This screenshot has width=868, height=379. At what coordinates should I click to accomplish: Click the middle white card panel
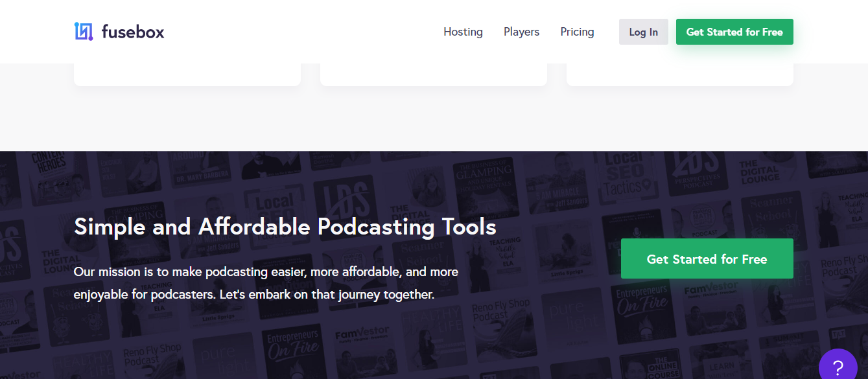[x=433, y=74]
